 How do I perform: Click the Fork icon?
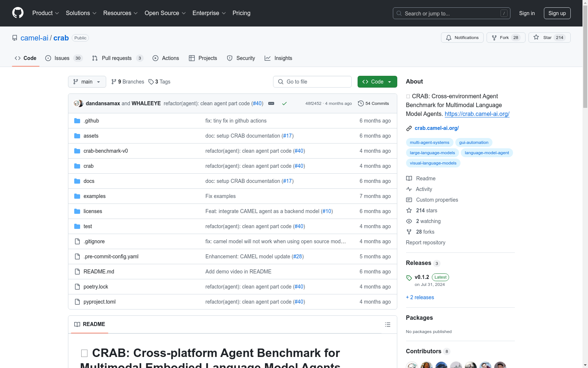[x=494, y=38]
